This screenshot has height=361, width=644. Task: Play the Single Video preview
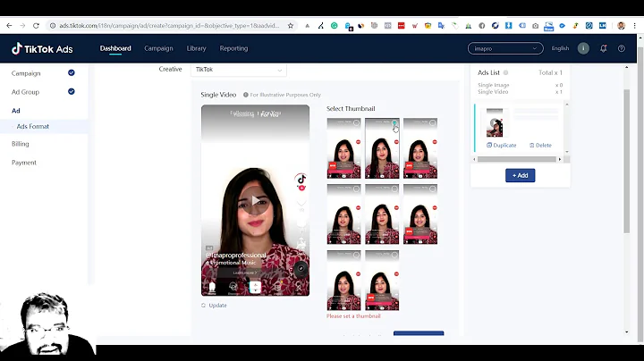(255, 200)
